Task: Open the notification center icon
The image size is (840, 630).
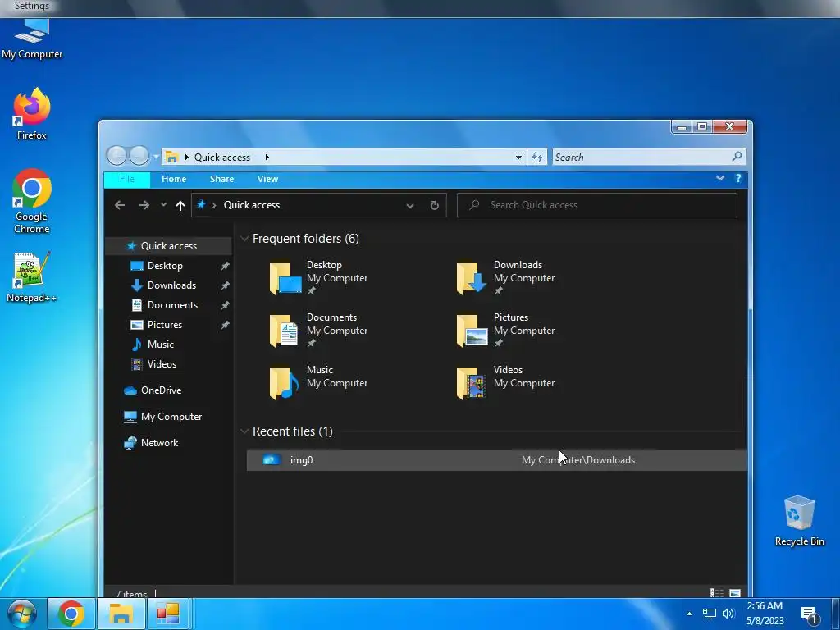Action: [809, 614]
